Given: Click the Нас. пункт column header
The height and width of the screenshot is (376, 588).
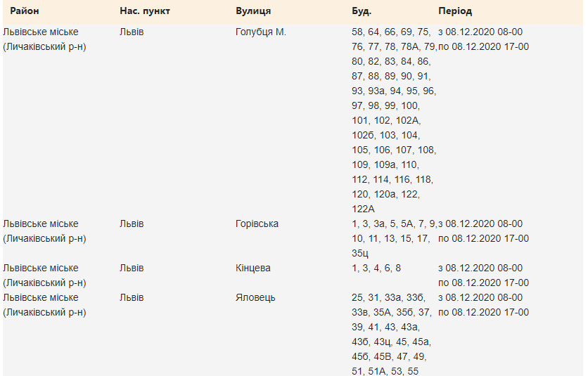Looking at the screenshot, I should click(x=145, y=11).
